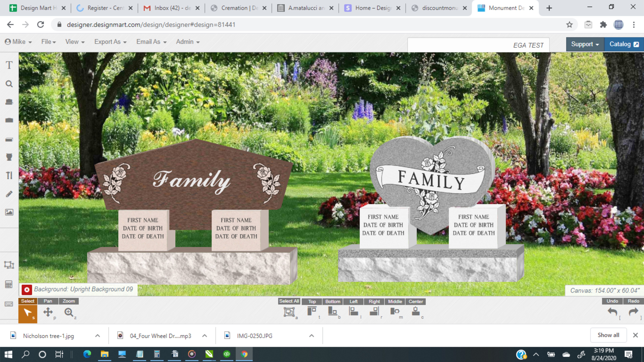Click the Redo arrow icon

633,312
